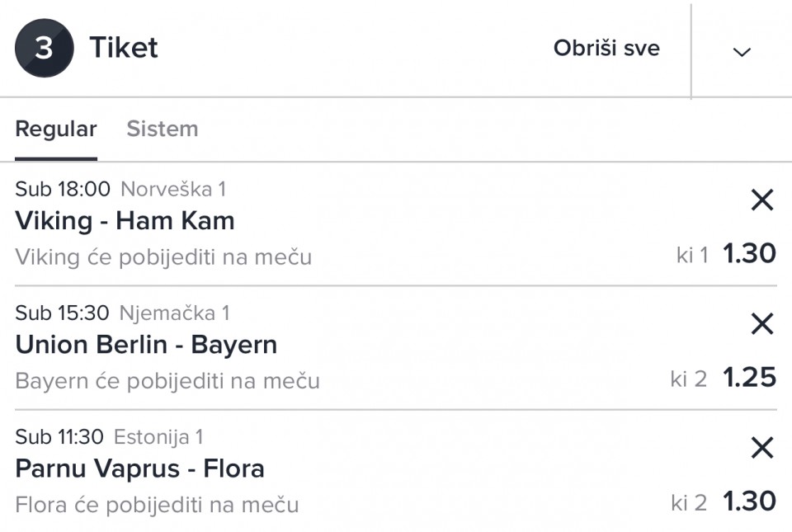Image resolution: width=792 pixels, height=532 pixels.
Task: Open the Union Berlin - Bayern match
Action: point(146,345)
